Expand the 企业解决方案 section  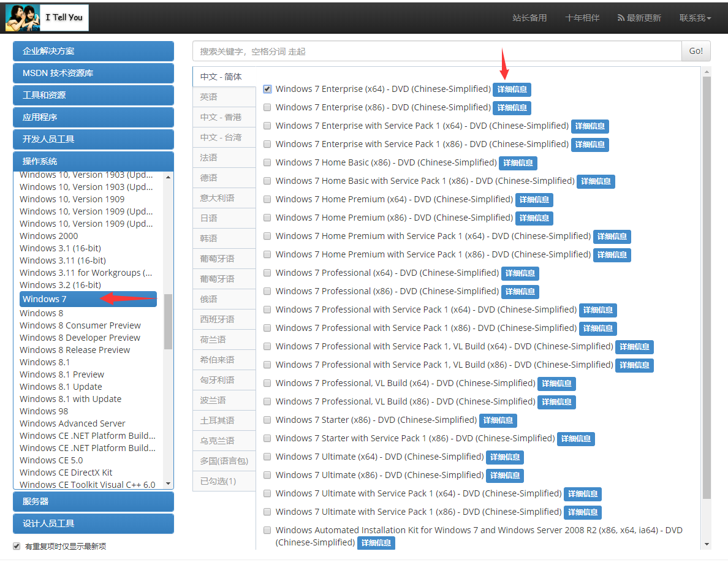click(93, 51)
